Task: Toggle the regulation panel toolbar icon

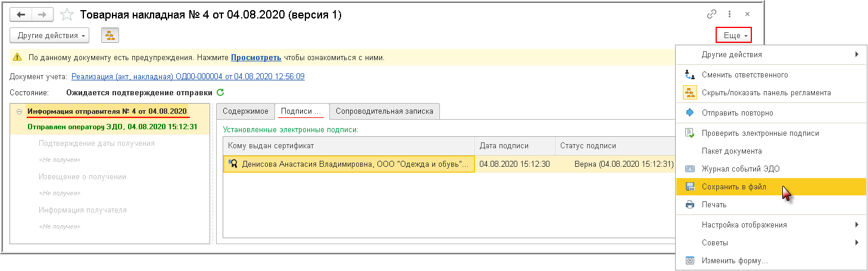Action: [110, 35]
